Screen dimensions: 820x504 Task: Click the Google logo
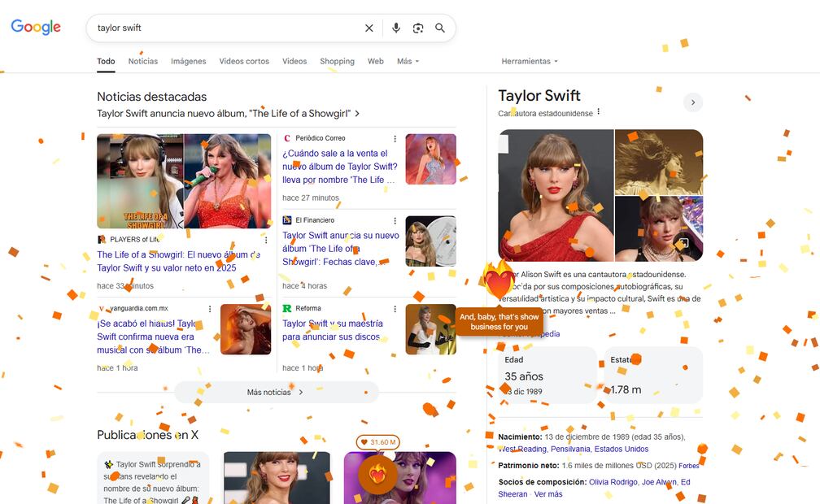(x=36, y=27)
